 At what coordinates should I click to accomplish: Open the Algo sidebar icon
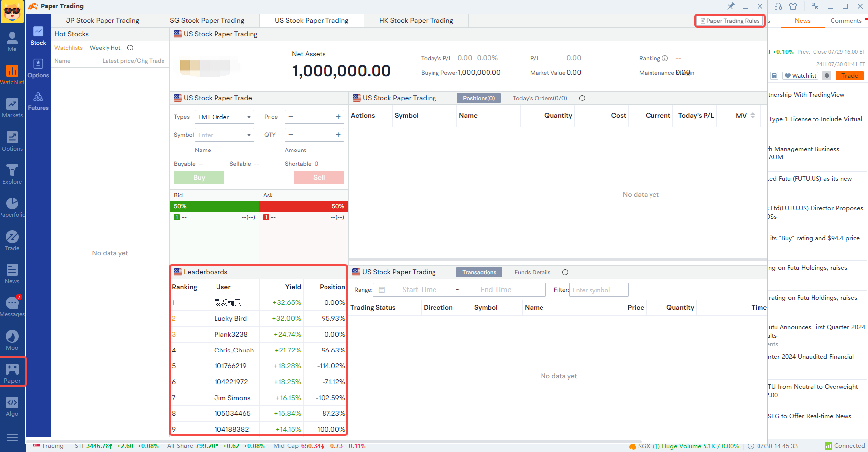[12, 406]
